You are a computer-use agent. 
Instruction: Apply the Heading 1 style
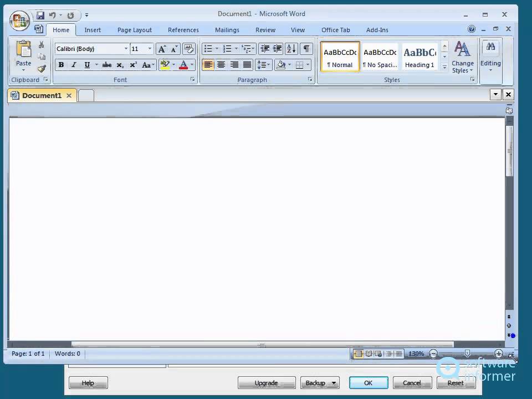click(420, 57)
